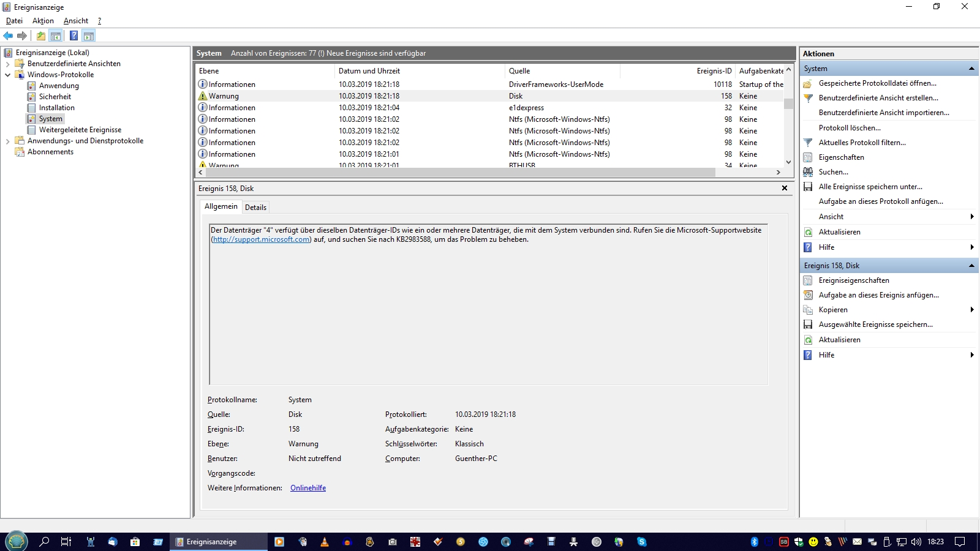Open the Datei menu
Screen dimensions: 980x551
point(14,21)
